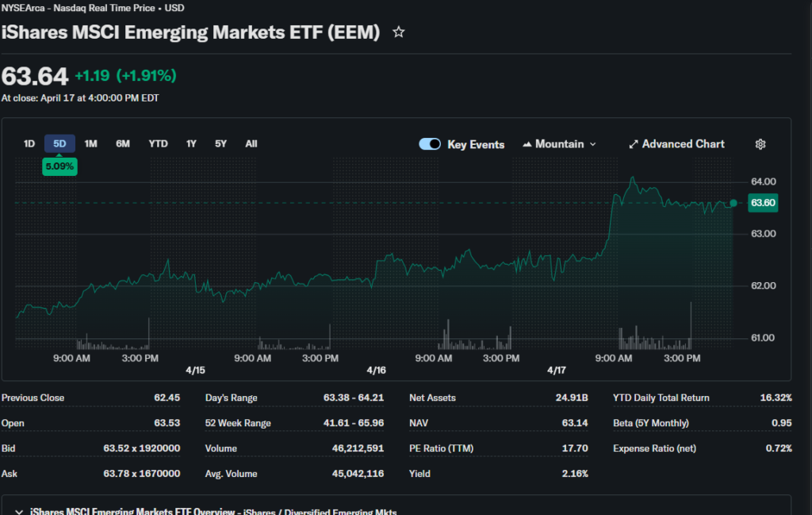This screenshot has width=812, height=515.
Task: Open the Advanced Chart link
Action: pyautogui.click(x=676, y=144)
